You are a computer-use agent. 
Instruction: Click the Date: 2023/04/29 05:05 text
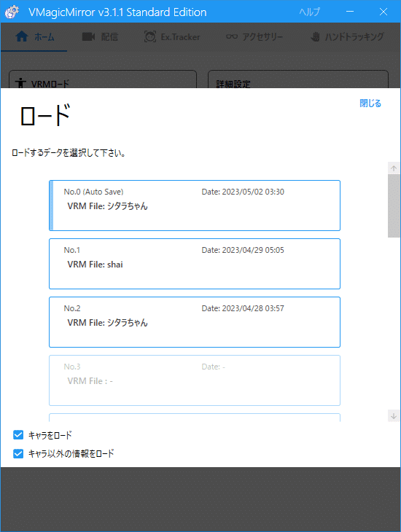click(243, 250)
